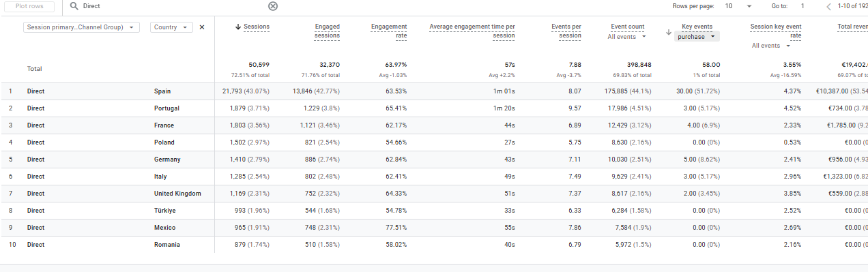Expand the Country dimension dropdown

(x=171, y=27)
